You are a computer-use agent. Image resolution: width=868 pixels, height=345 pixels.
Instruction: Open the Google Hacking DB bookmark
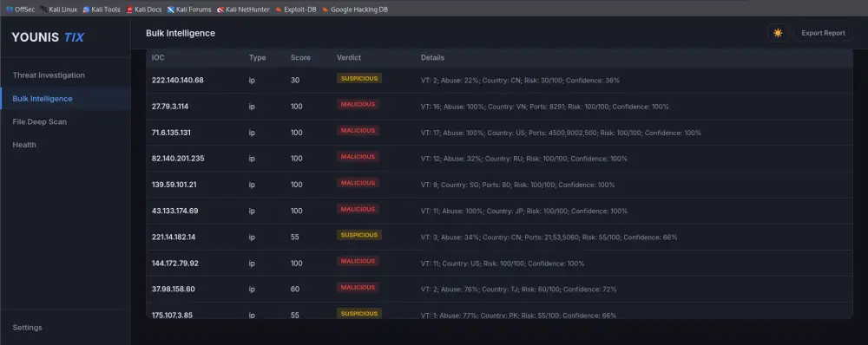coord(355,10)
